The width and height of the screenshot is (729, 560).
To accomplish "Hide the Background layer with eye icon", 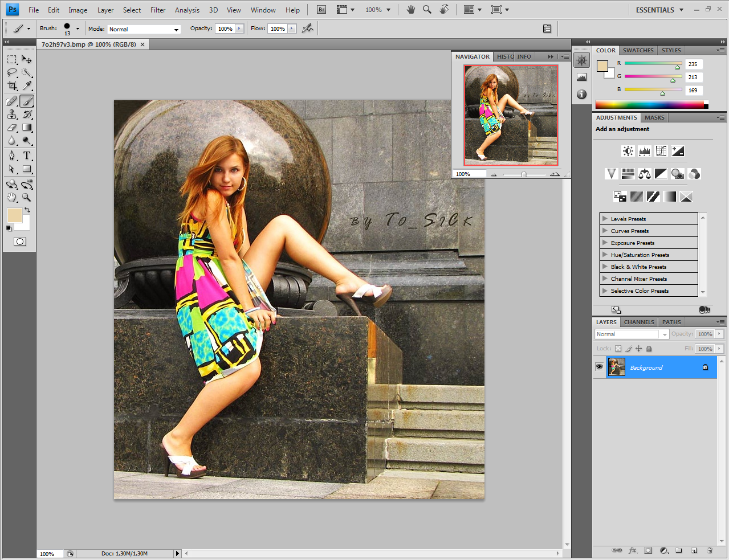I will point(599,367).
